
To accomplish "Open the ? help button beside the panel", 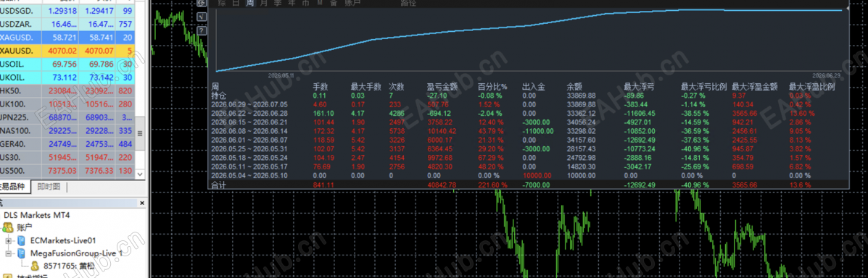I will tap(202, 30).
